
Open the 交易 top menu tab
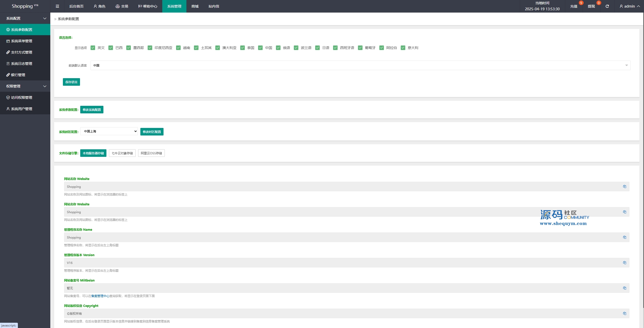(x=122, y=6)
